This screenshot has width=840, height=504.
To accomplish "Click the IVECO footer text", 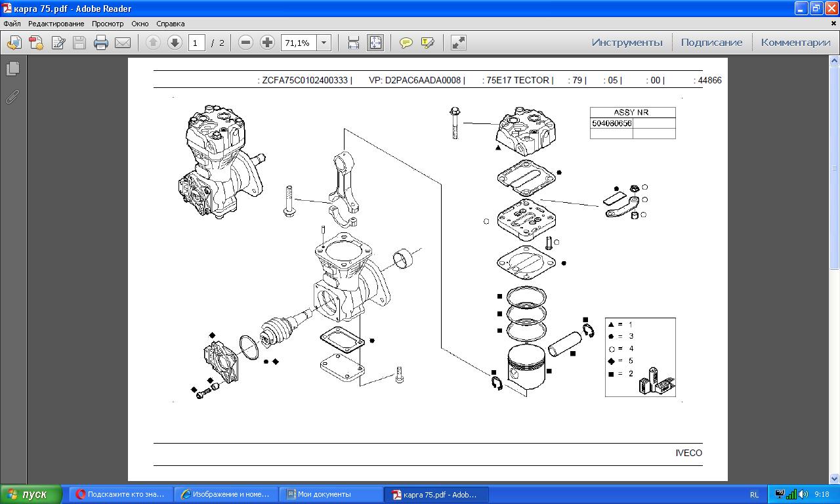I will coord(689,453).
